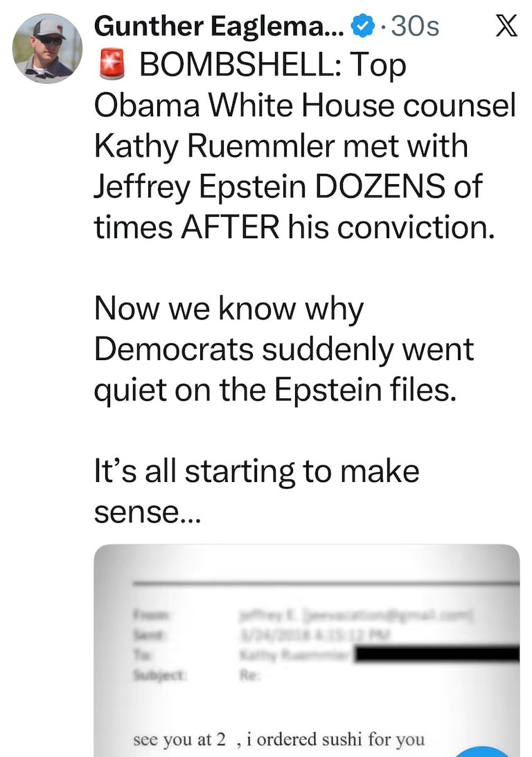The image size is (532, 757).
Task: Open Gunther Eagleman's profile picture
Action: tap(47, 48)
